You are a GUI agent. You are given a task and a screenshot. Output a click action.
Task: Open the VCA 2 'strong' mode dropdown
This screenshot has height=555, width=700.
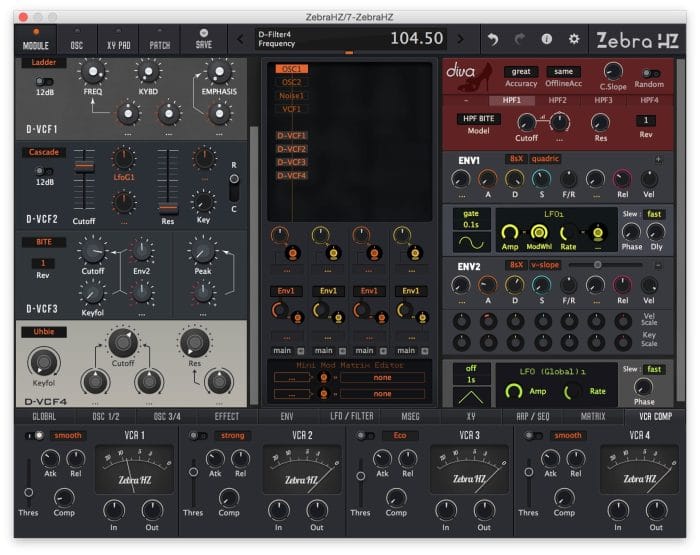(x=232, y=435)
